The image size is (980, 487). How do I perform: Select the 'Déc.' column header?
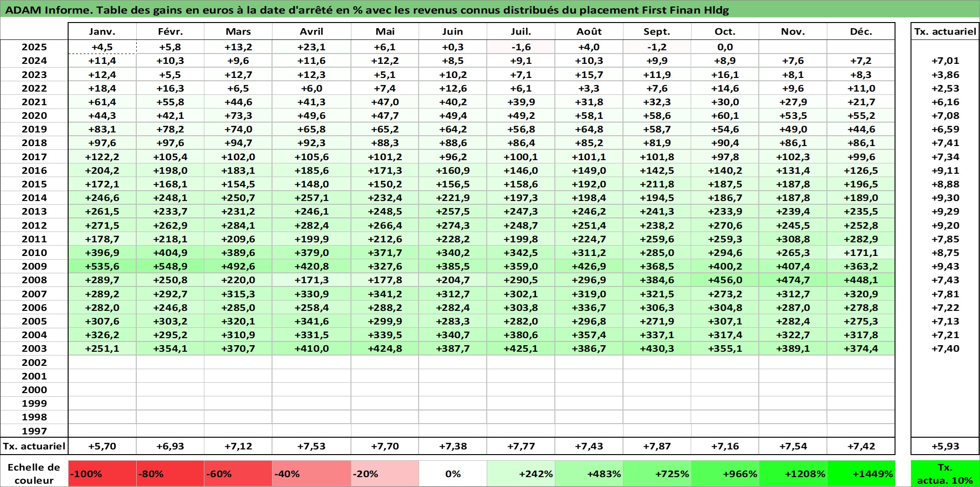click(861, 31)
